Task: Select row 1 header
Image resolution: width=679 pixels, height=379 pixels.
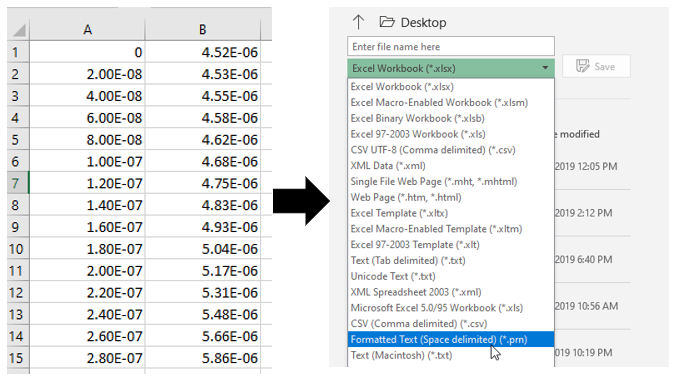Action: coord(18,52)
